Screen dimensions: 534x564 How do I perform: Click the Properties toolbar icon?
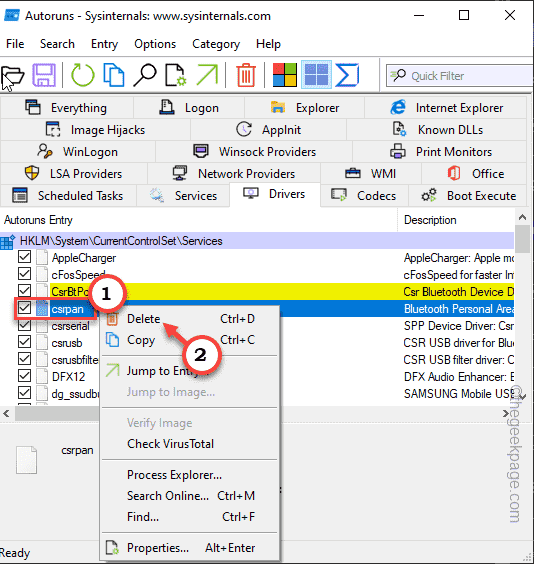click(x=175, y=75)
